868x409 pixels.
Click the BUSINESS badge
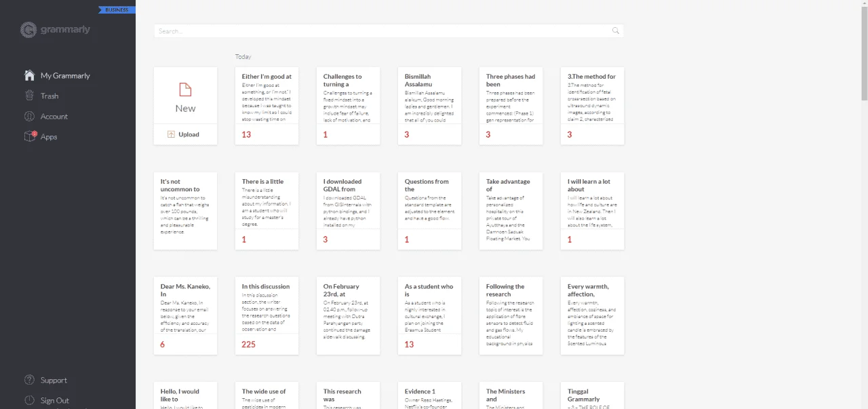[x=117, y=9]
